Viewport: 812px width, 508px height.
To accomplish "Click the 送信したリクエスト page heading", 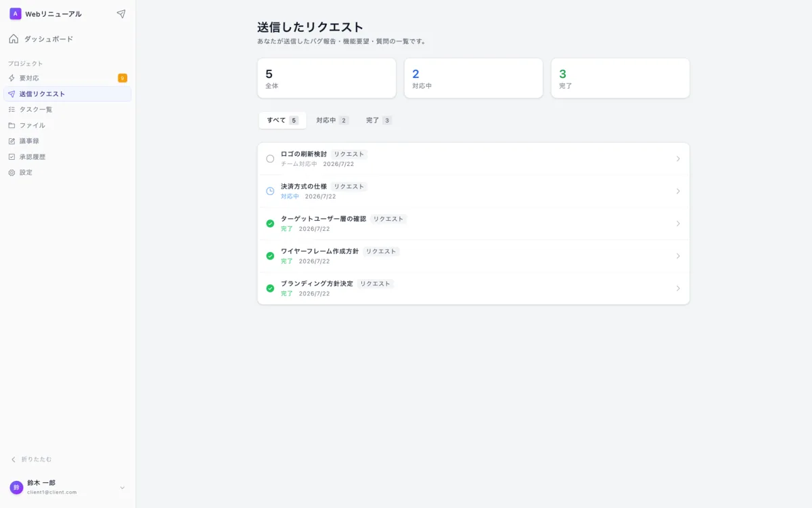I will [311, 27].
